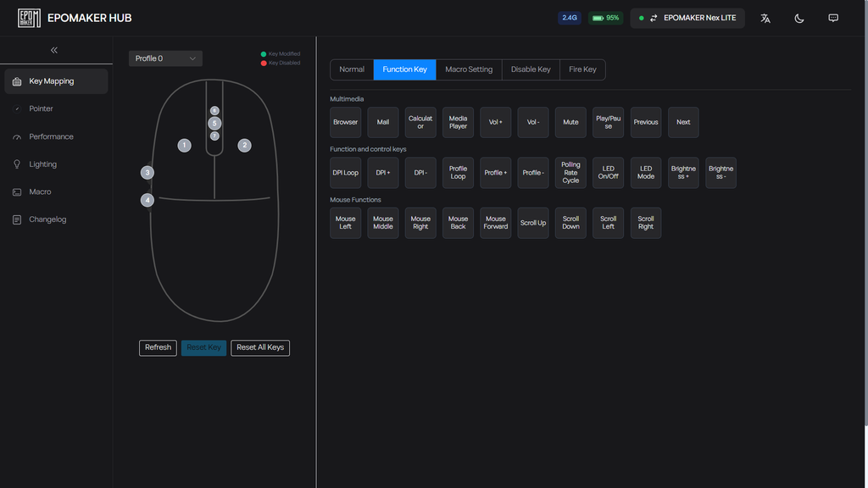This screenshot has height=488, width=868.
Task: Switch to the Disable Key tab
Action: point(531,69)
